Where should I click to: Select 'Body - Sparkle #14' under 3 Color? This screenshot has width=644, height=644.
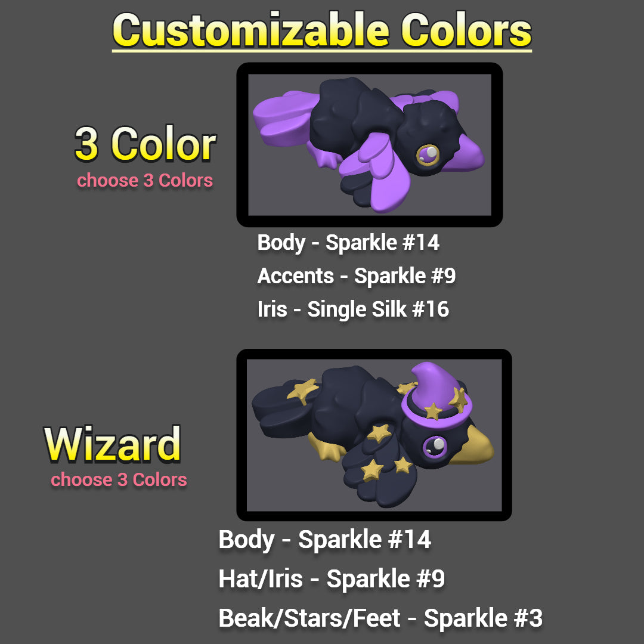click(x=348, y=242)
